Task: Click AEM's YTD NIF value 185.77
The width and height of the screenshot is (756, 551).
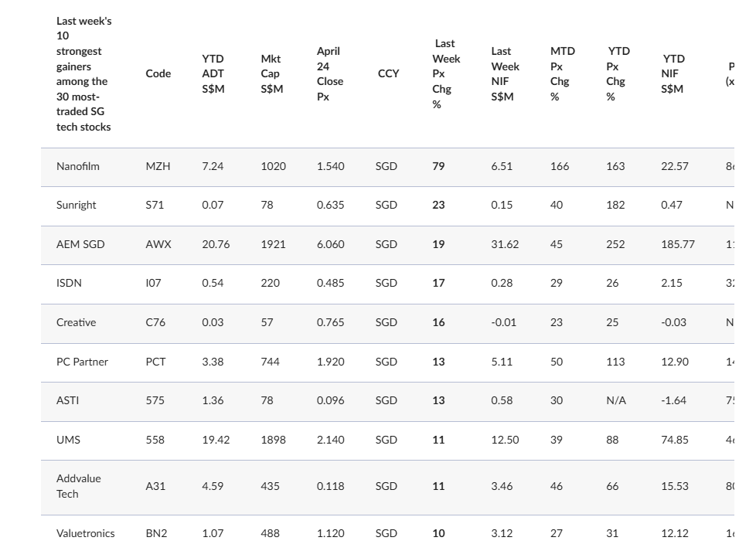Action: [x=677, y=244]
